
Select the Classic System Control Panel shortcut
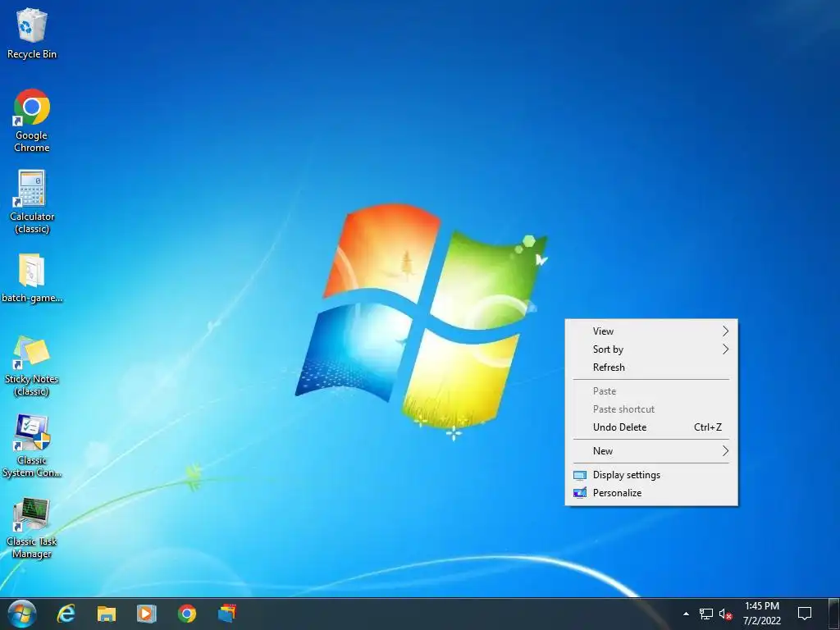[x=32, y=446]
